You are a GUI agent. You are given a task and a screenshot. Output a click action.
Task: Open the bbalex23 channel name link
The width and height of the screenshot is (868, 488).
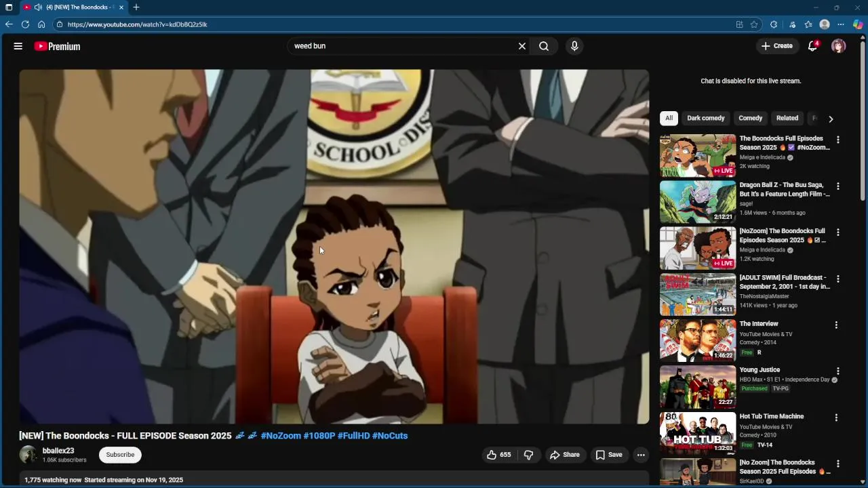58,451
